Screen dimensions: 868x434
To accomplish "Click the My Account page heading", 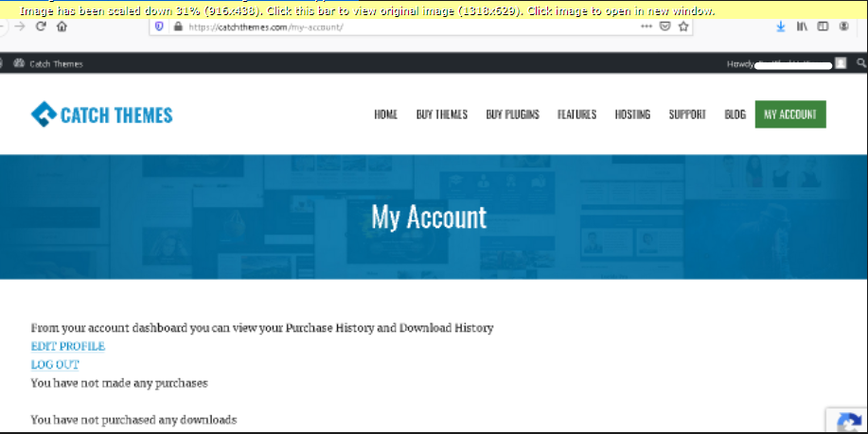I will click(429, 217).
